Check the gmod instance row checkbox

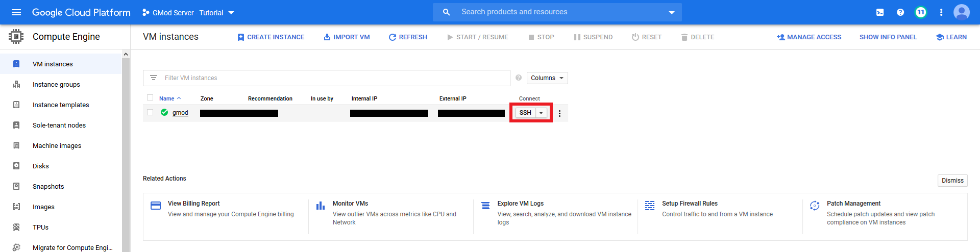(150, 112)
